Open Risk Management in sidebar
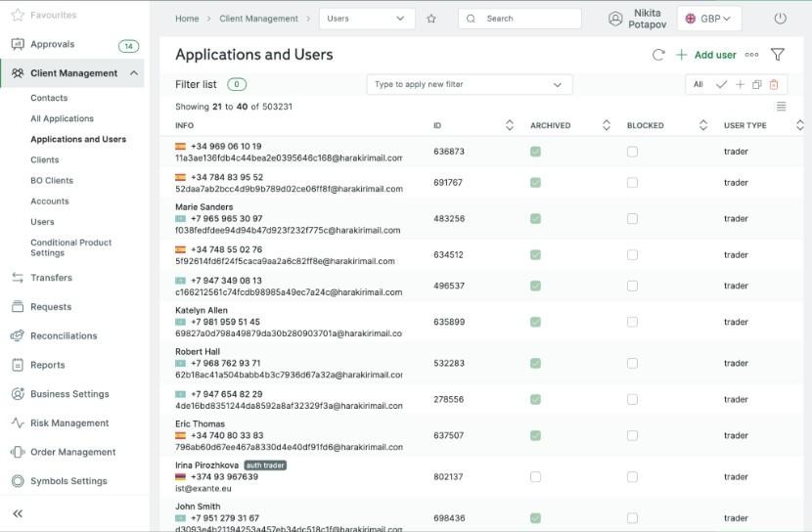Screen dimensions: 812x532 [x=68, y=423]
